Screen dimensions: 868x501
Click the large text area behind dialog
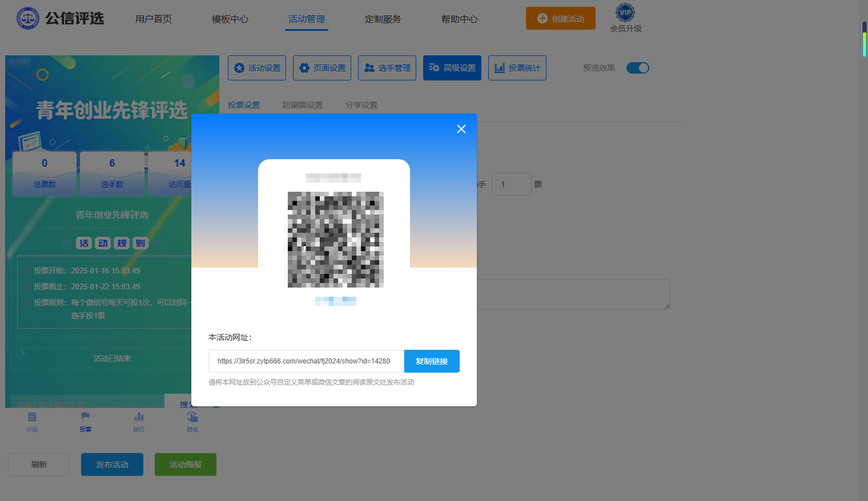(573, 294)
